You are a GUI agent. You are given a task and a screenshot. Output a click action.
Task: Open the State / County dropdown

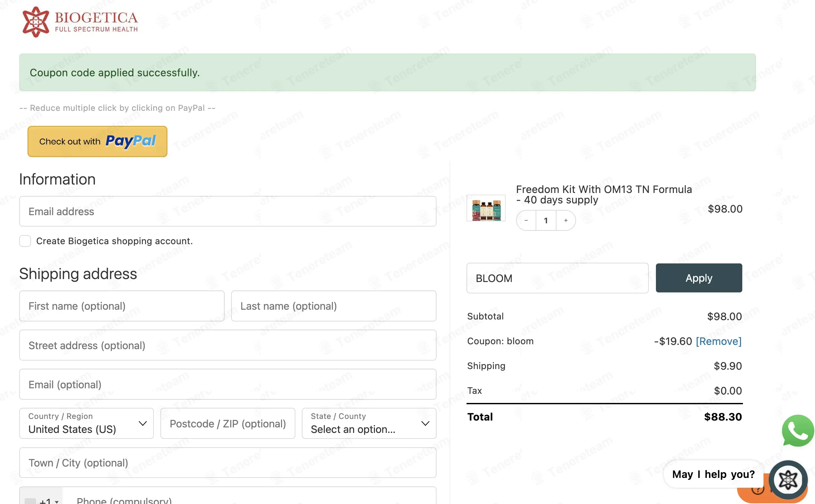point(369,423)
